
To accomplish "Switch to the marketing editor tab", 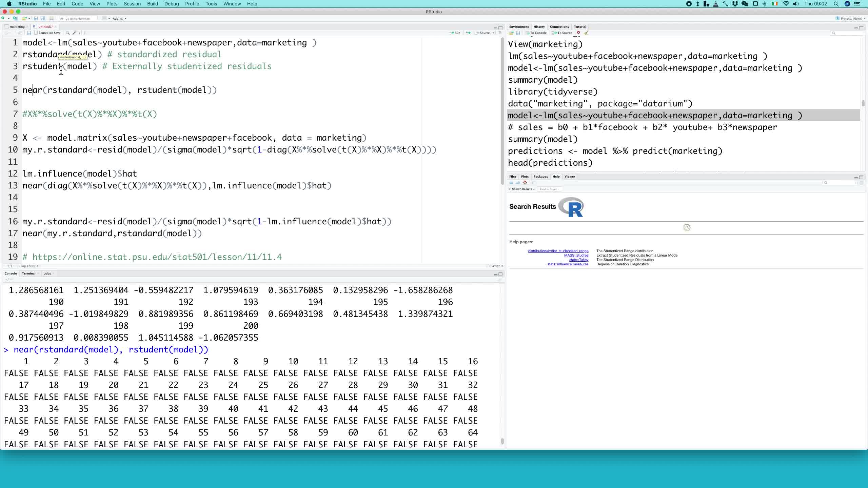I will pyautogui.click(x=17, y=26).
